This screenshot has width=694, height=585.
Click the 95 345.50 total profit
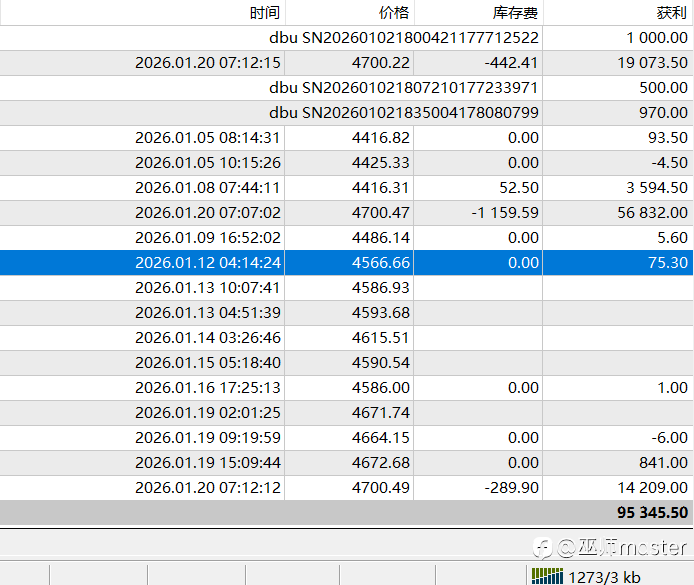(x=652, y=513)
